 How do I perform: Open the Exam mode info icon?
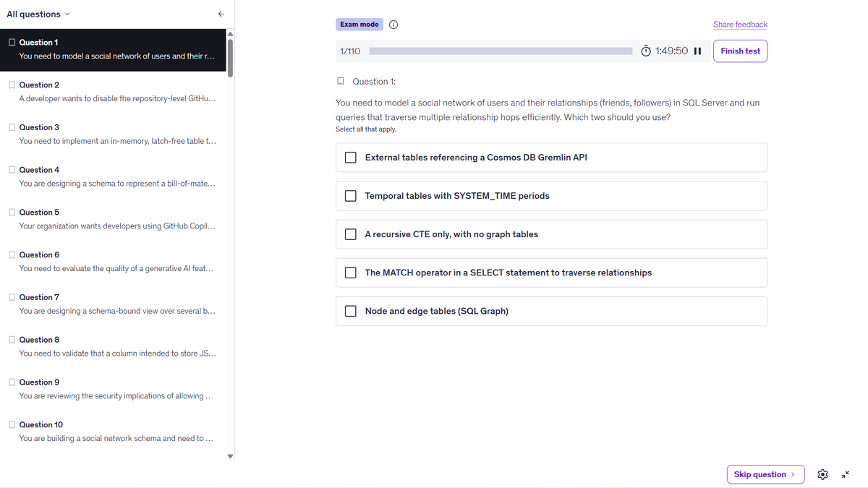tap(393, 25)
